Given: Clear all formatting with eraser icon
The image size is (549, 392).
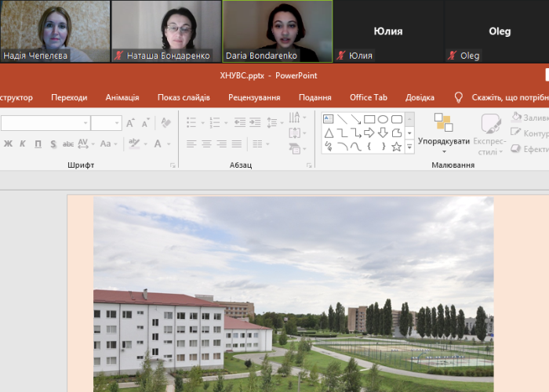Looking at the screenshot, I should 165,123.
